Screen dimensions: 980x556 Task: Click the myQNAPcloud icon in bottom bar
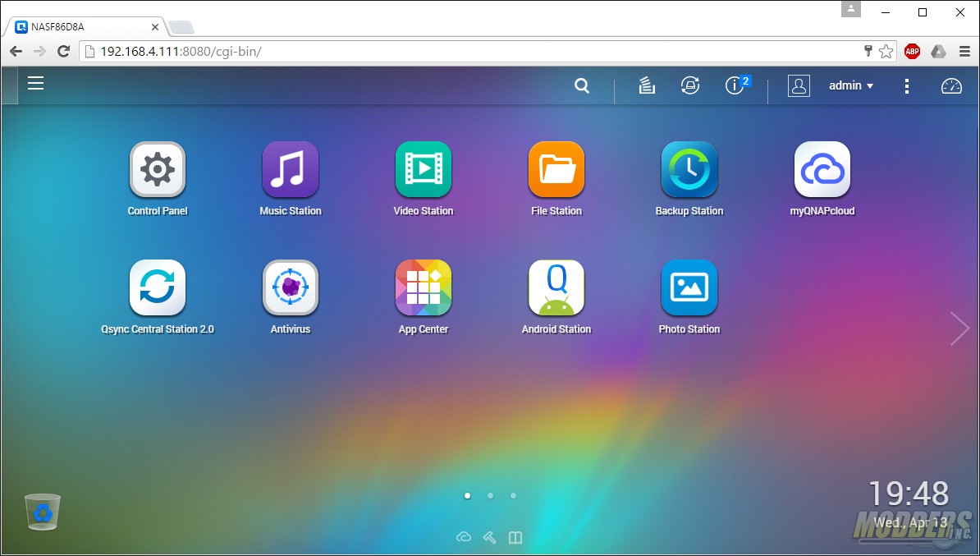[464, 537]
